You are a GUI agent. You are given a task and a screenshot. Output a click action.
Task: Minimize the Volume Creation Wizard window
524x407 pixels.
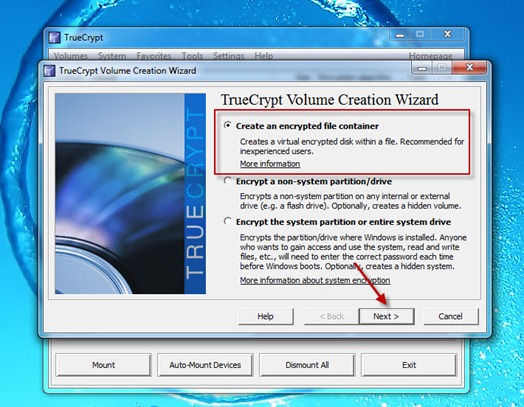pos(422,68)
